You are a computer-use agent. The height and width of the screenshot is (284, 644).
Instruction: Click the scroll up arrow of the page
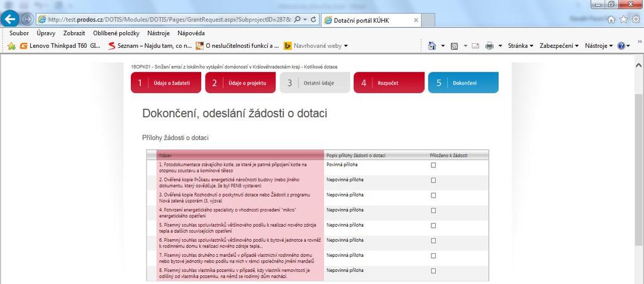[639, 65]
